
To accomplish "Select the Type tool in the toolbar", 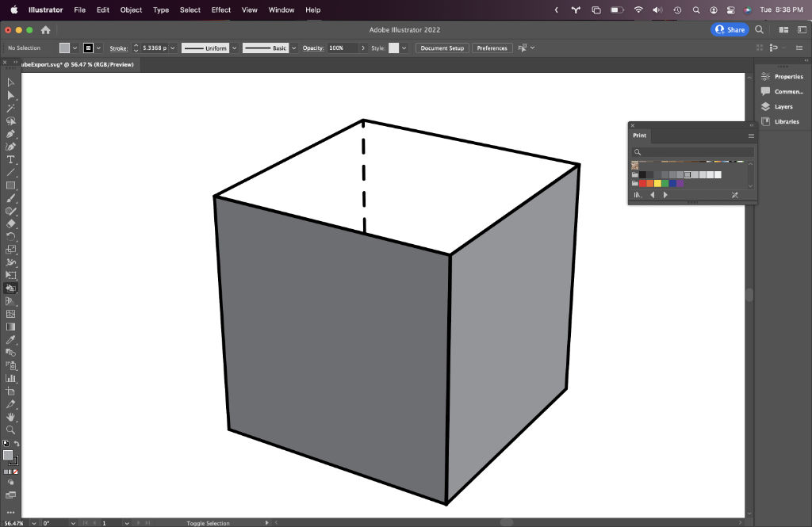I will pyautogui.click(x=11, y=159).
